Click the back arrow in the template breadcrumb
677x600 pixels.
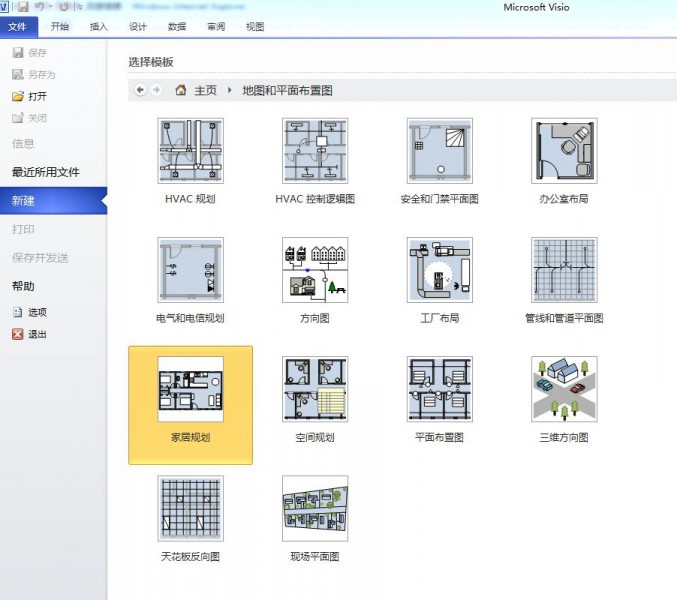[140, 90]
